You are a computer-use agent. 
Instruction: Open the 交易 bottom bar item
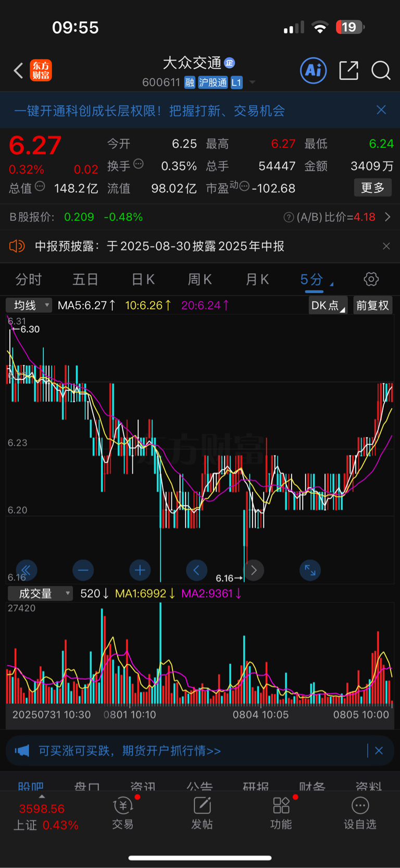click(x=123, y=813)
